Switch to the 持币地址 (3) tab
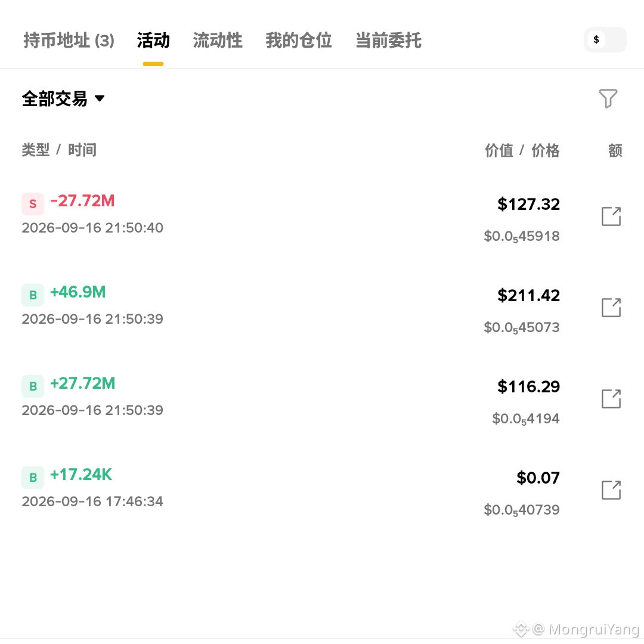 tap(69, 41)
